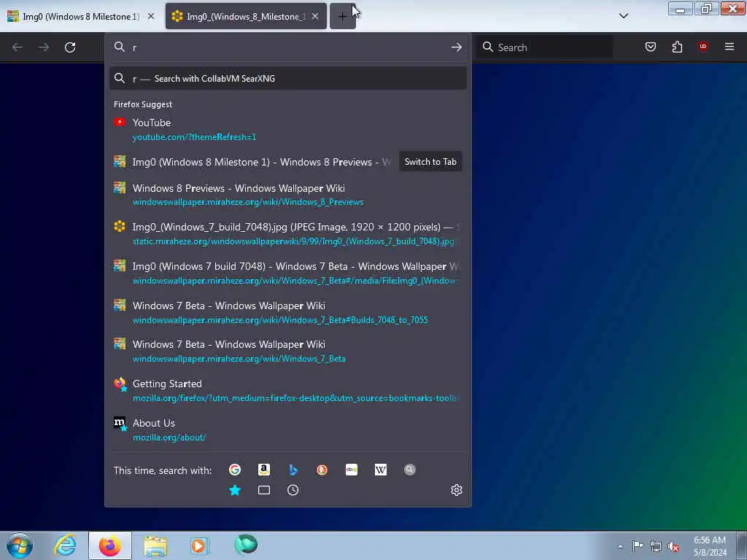Open the clock showing 6:56 AM
The height and width of the screenshot is (560, 747).
[x=710, y=546]
